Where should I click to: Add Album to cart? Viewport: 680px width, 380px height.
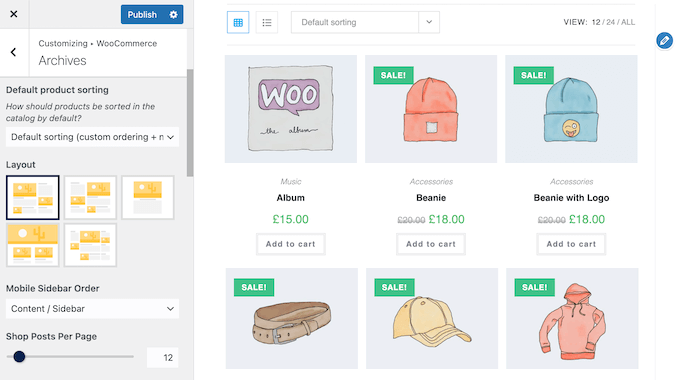(x=291, y=244)
